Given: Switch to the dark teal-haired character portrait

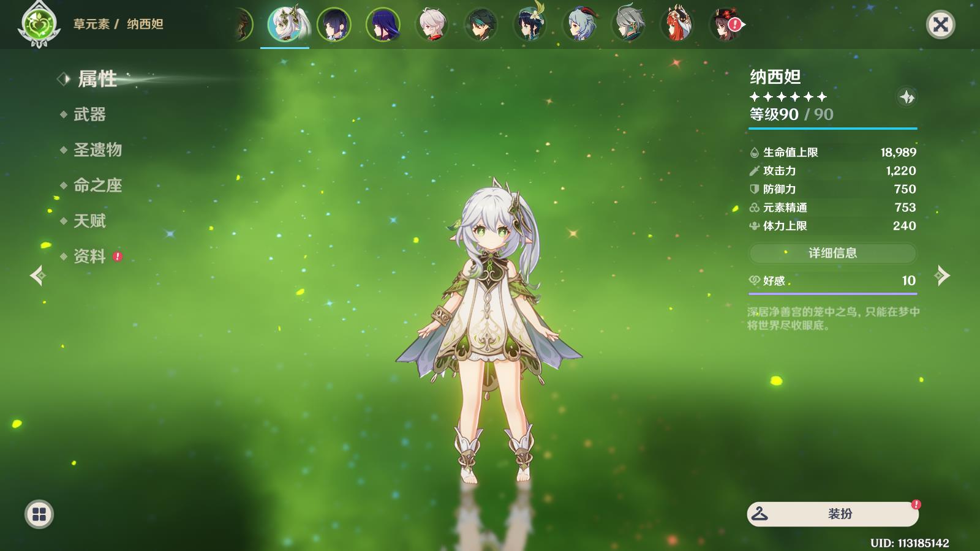Looking at the screenshot, I should (x=481, y=24).
